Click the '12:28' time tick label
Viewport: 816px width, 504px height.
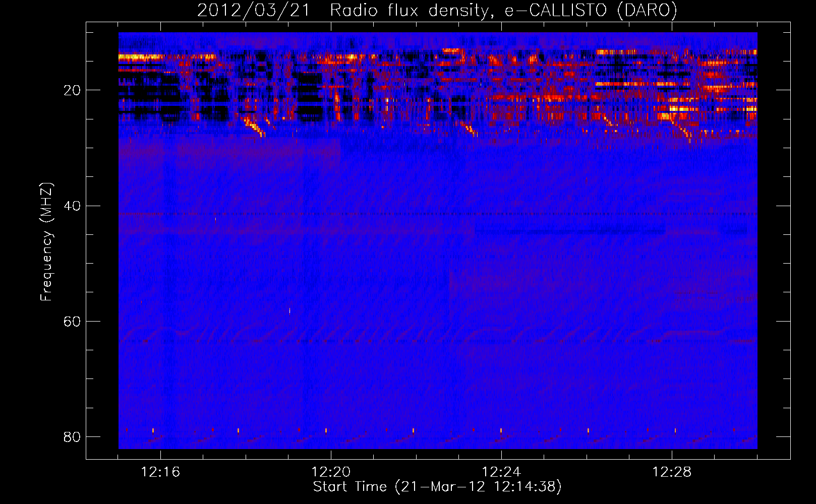pyautogui.click(x=672, y=472)
